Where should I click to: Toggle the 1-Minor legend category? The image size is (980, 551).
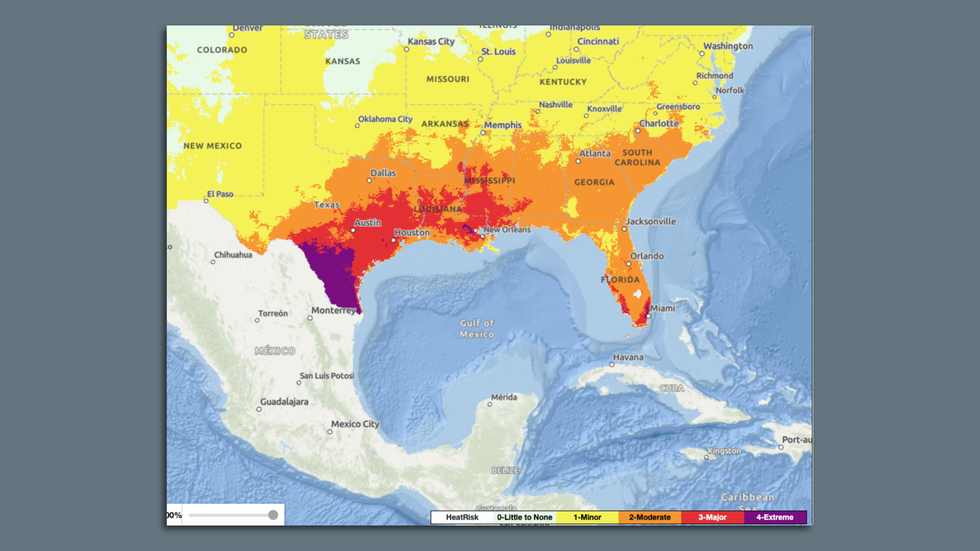(x=587, y=517)
